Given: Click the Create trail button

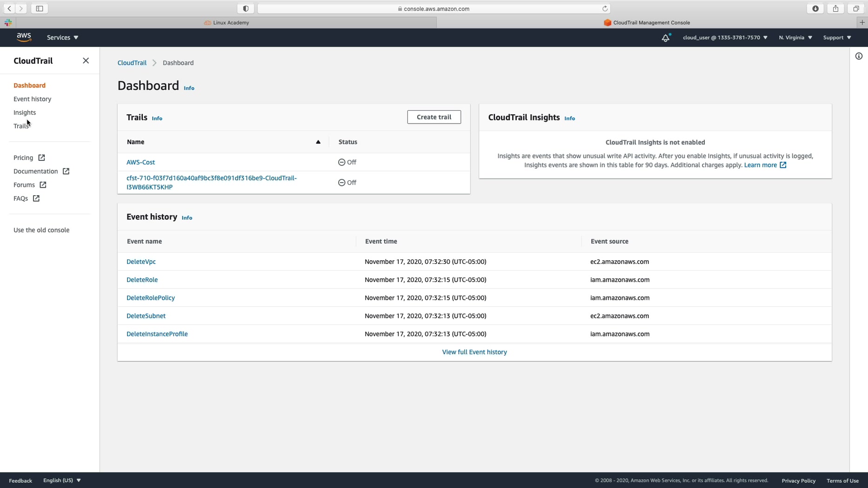Looking at the screenshot, I should [434, 117].
